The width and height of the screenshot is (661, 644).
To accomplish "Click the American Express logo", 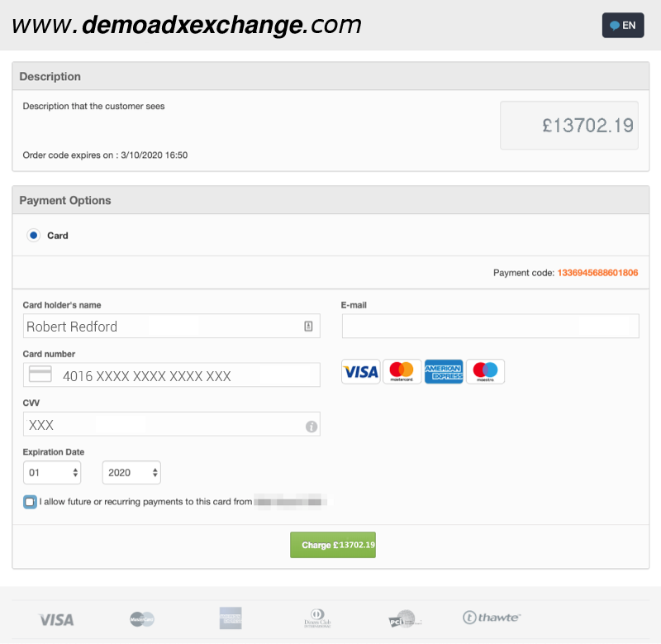I will [444, 372].
